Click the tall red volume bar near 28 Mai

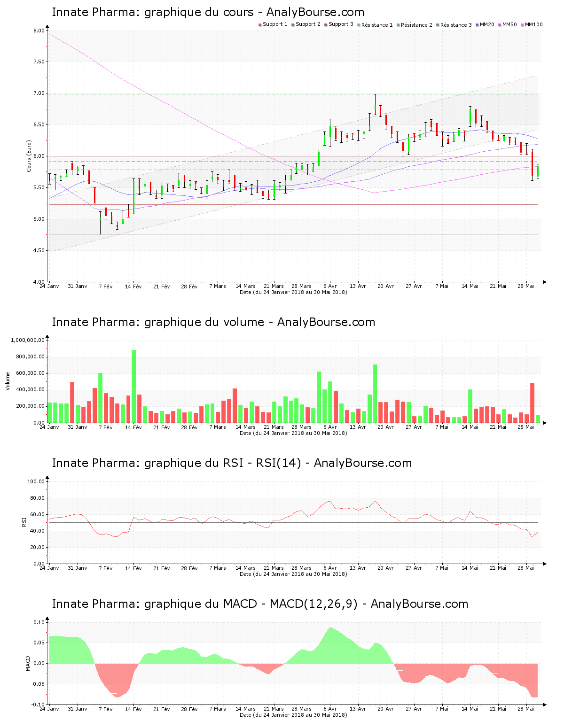click(x=533, y=403)
